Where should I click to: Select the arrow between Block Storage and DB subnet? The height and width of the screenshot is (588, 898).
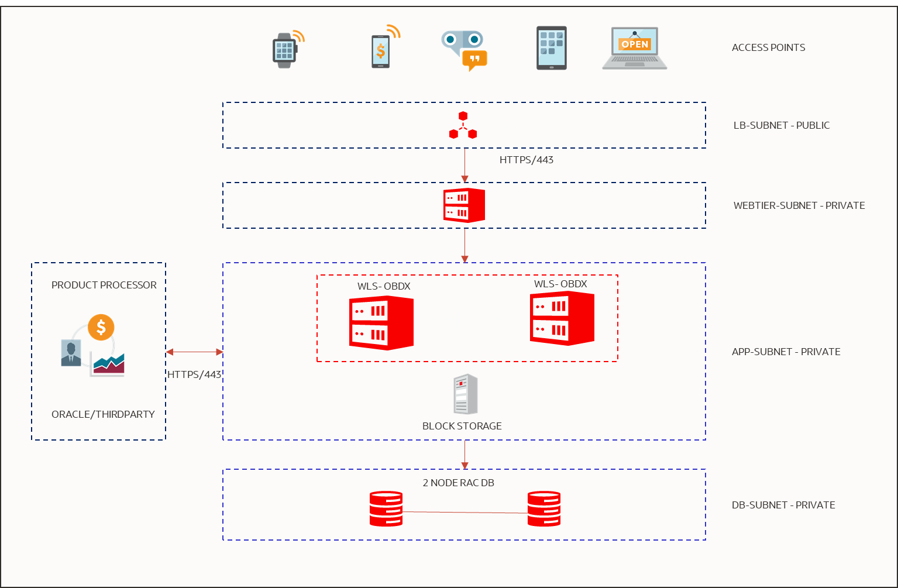465,454
